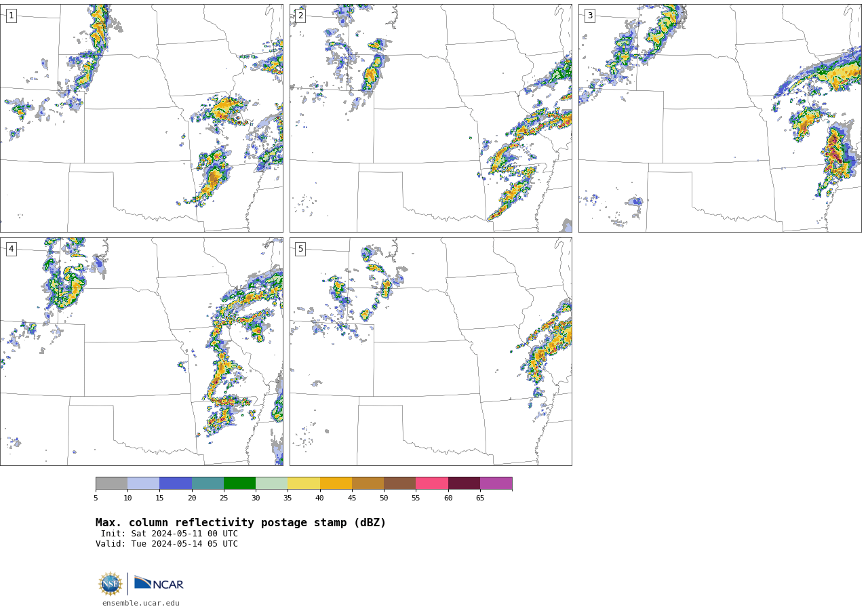The height and width of the screenshot is (611, 868).
Task: Click the Max. column reflectivity title
Action: [241, 523]
